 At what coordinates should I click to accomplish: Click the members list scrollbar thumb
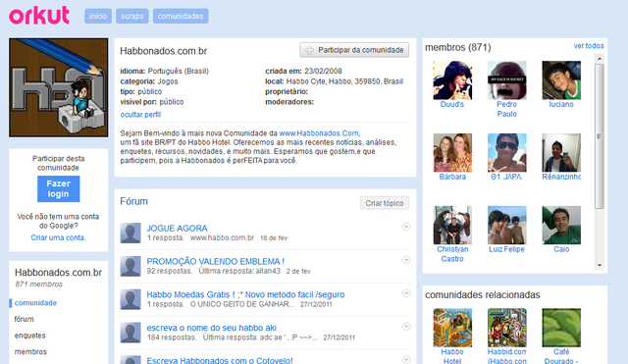(600, 136)
